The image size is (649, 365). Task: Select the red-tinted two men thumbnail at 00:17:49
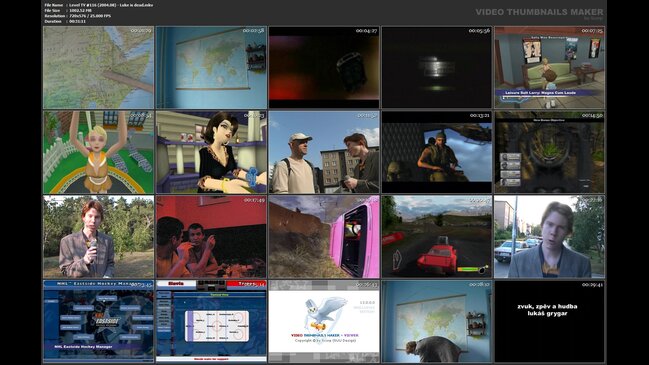212,237
